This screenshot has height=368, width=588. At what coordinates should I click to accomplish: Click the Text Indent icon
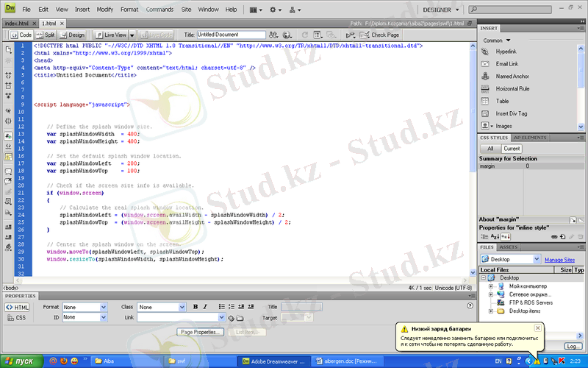[x=251, y=307]
